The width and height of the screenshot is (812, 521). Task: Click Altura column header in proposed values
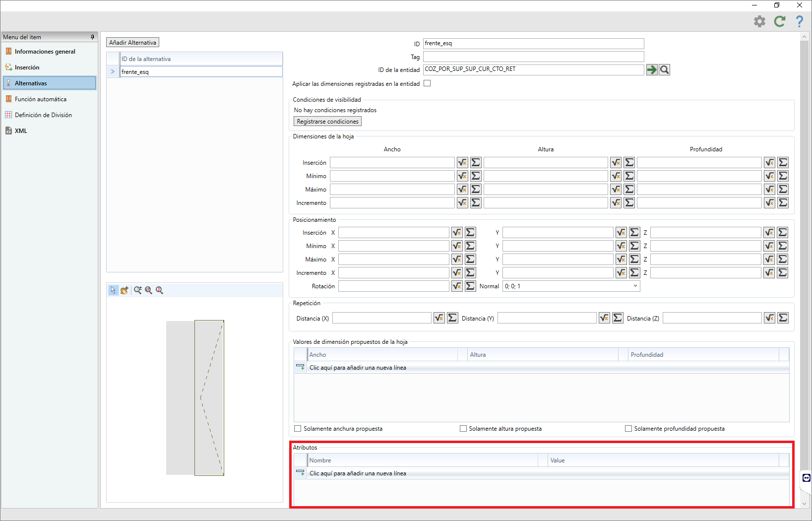click(x=543, y=355)
